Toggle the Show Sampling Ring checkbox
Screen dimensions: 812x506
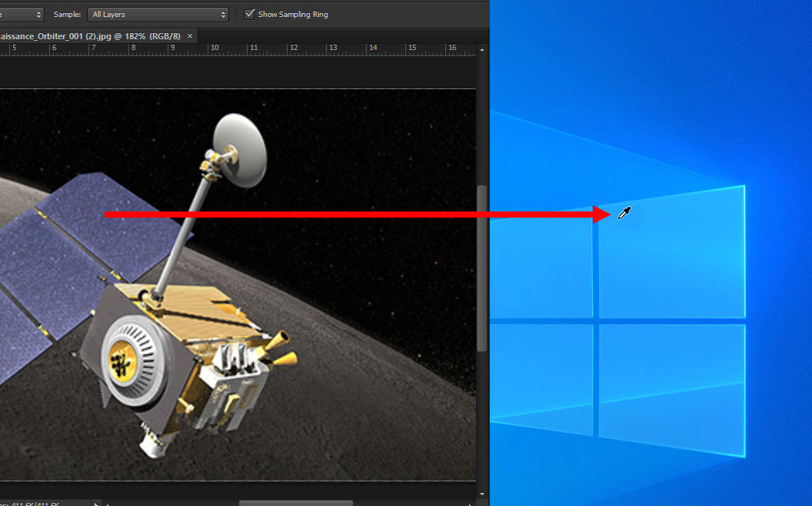250,14
